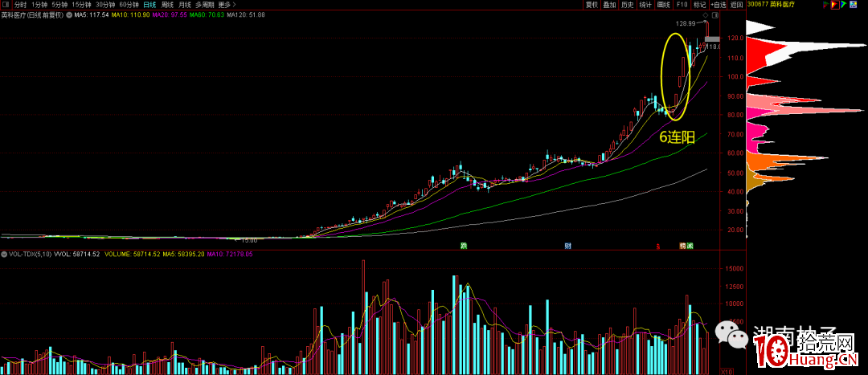
Task: Click the 复权 button
Action: point(592,4)
